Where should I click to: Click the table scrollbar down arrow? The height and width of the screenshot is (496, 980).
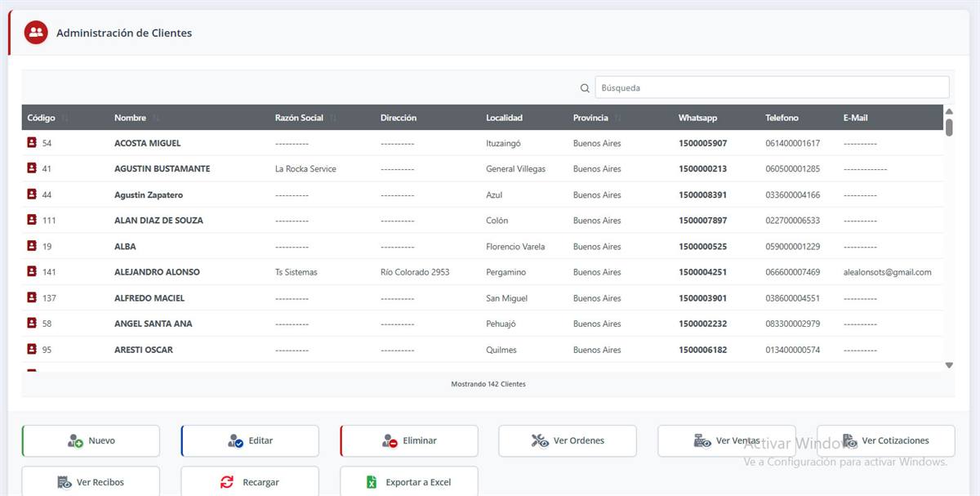point(949,365)
